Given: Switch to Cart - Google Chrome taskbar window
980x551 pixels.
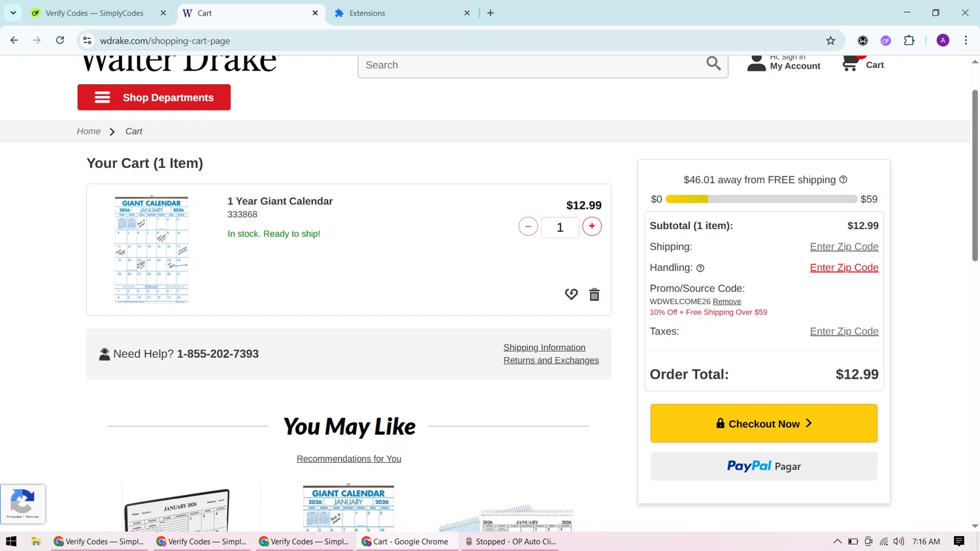Looking at the screenshot, I should tap(407, 541).
